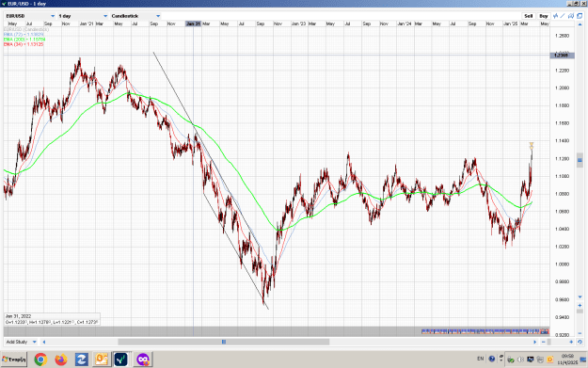Click the Jan '25 time axis label
588x368 pixels.
click(510, 24)
